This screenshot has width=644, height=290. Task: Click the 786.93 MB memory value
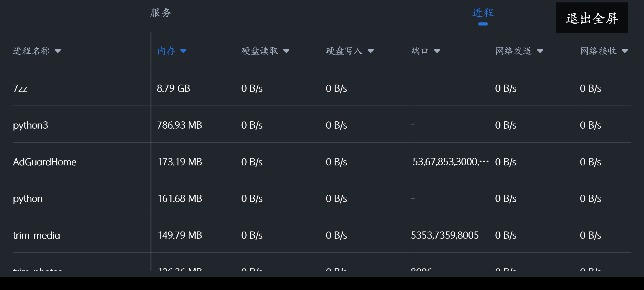click(179, 125)
